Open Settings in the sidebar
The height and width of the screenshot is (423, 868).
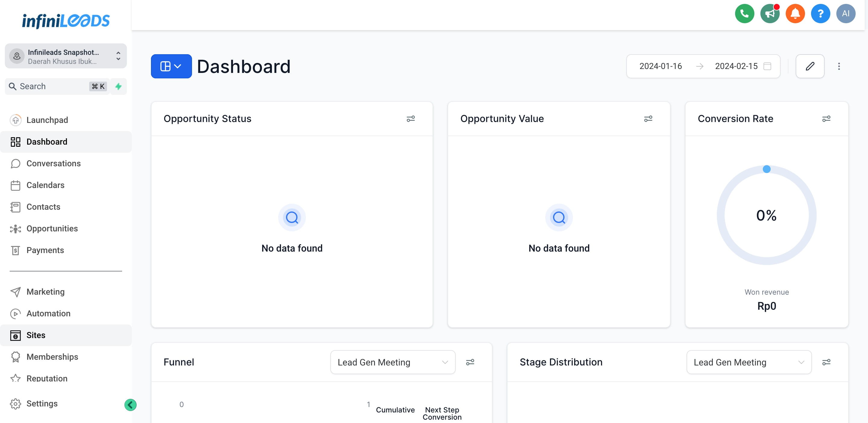[x=42, y=403]
